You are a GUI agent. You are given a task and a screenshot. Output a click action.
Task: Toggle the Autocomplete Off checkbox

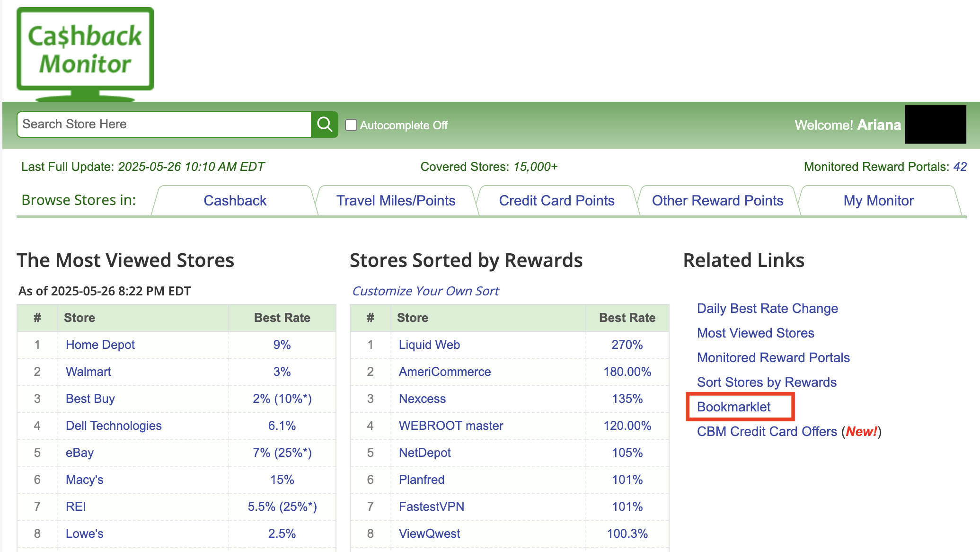click(351, 125)
